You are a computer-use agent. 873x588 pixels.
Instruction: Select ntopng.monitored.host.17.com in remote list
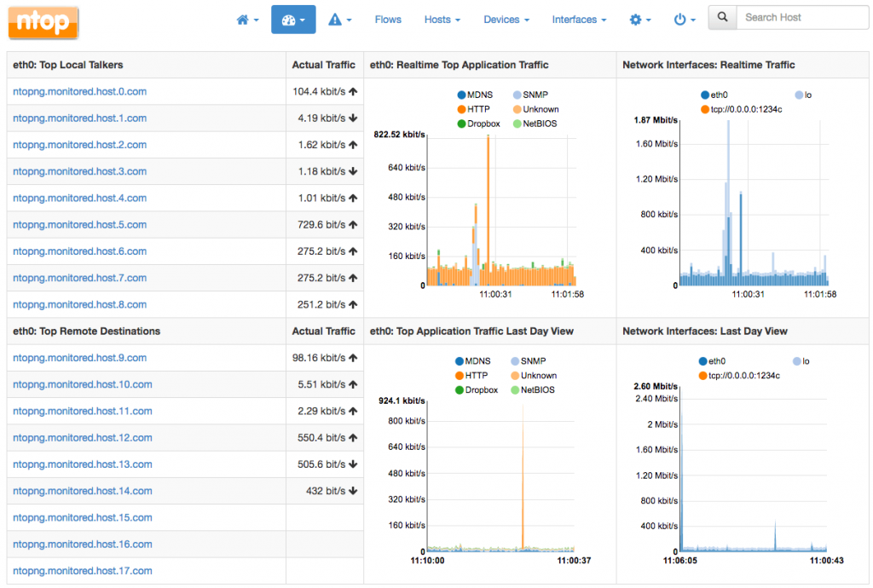(x=83, y=571)
